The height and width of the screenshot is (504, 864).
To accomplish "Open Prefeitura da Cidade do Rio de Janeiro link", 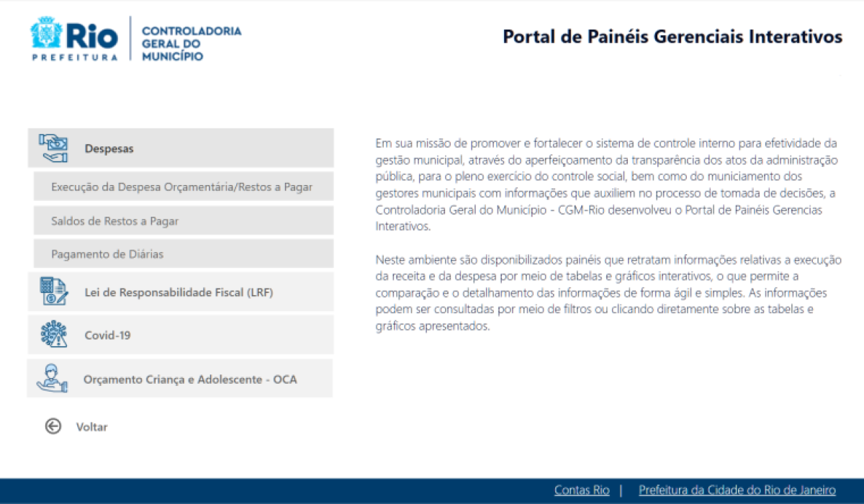I will [x=737, y=490].
